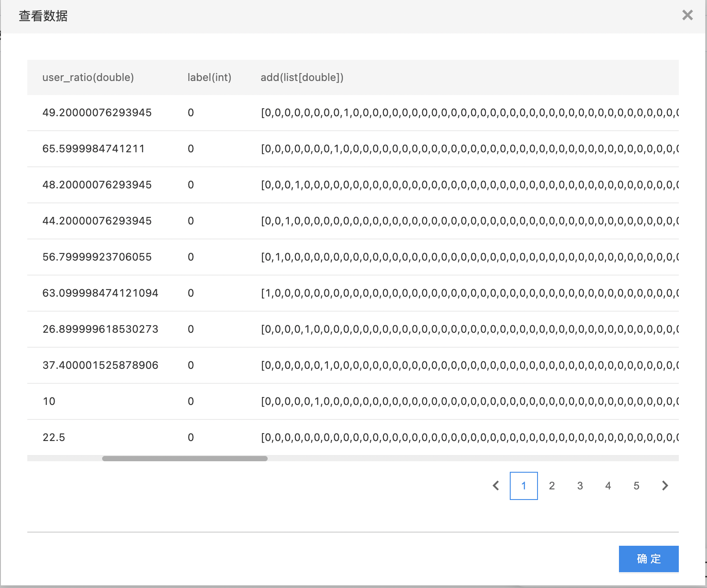The image size is (707, 588).
Task: Select the user_ratio cell 49.20000076293945
Action: coord(97,113)
